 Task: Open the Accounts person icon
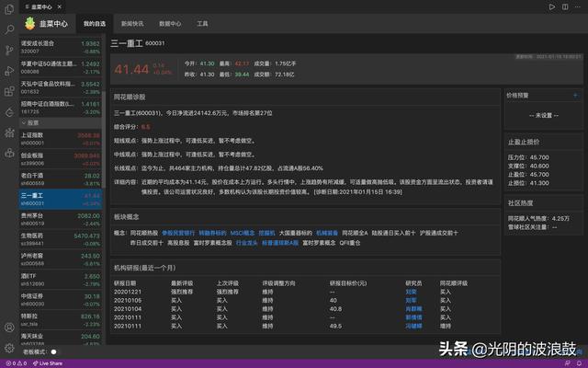[9, 328]
